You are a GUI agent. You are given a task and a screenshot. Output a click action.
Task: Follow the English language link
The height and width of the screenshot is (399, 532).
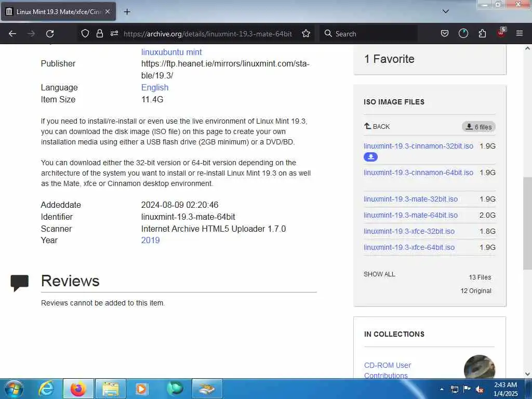[x=155, y=87]
